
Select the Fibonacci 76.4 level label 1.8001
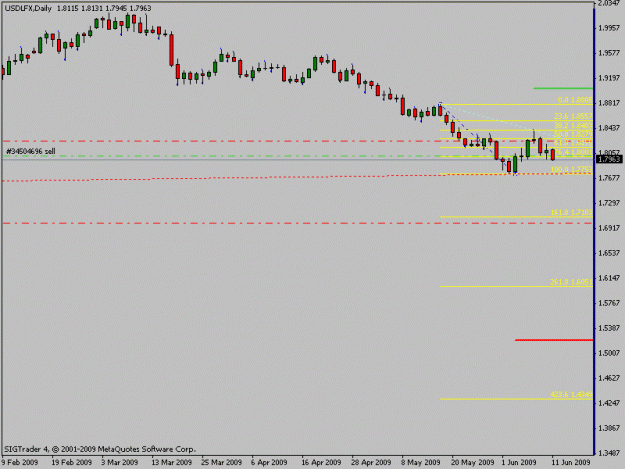pos(573,152)
